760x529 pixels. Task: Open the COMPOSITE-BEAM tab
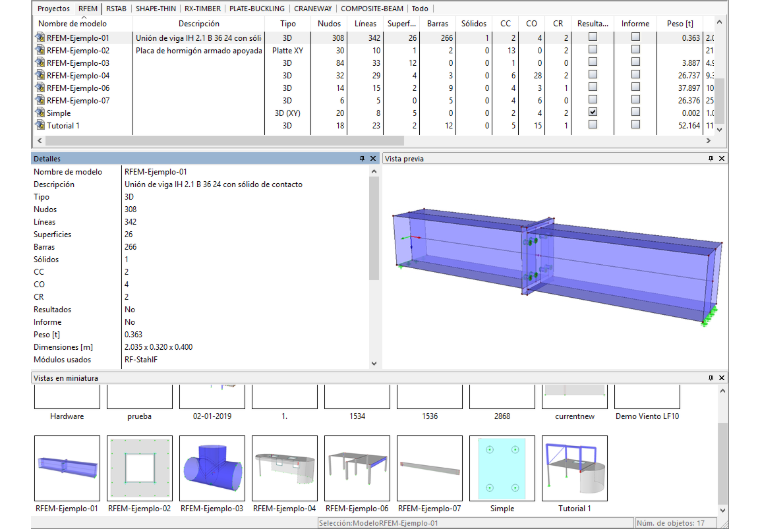pyautogui.click(x=372, y=8)
